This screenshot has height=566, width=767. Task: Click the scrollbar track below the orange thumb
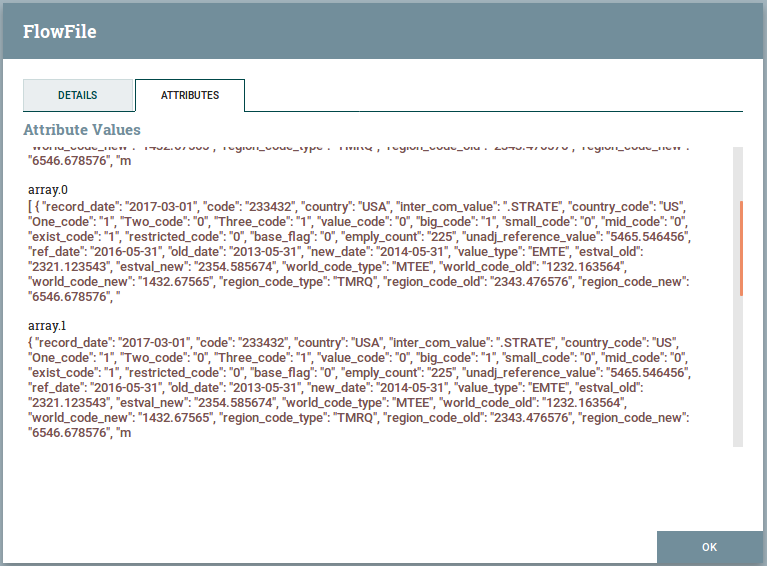pos(738,371)
